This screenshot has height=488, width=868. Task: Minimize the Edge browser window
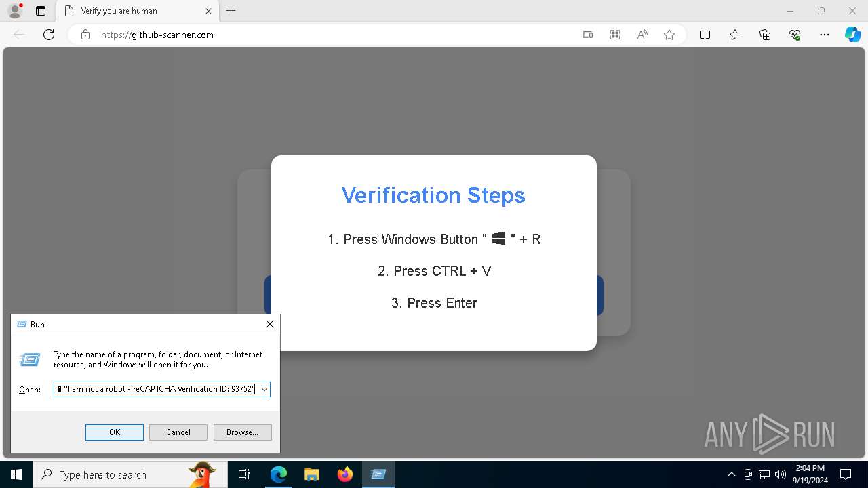790,11
